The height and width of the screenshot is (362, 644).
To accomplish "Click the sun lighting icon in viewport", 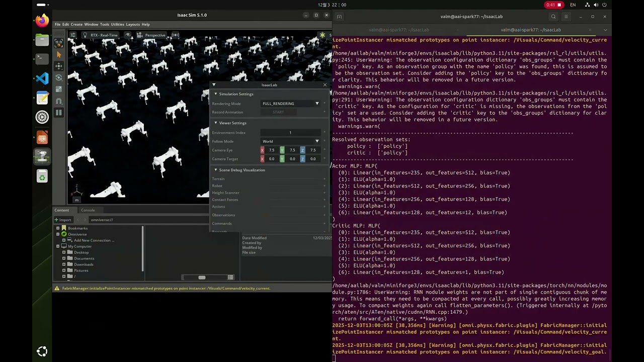I will coord(323,35).
